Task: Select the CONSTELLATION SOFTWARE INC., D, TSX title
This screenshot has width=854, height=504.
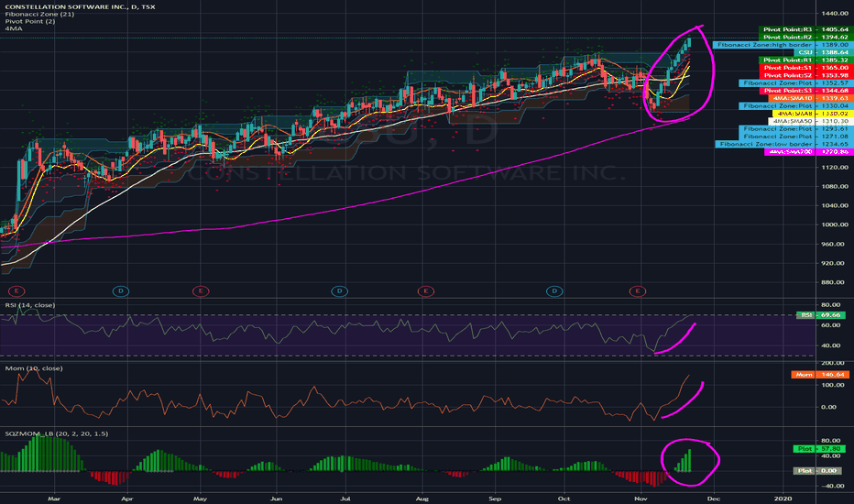Action: tap(80, 6)
